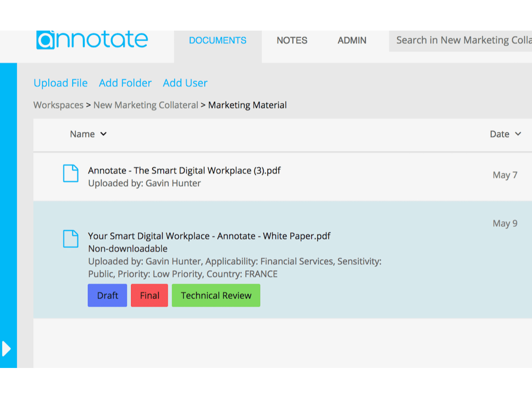Click the Add User link
Viewport: 532px width, 399px height.
(185, 83)
